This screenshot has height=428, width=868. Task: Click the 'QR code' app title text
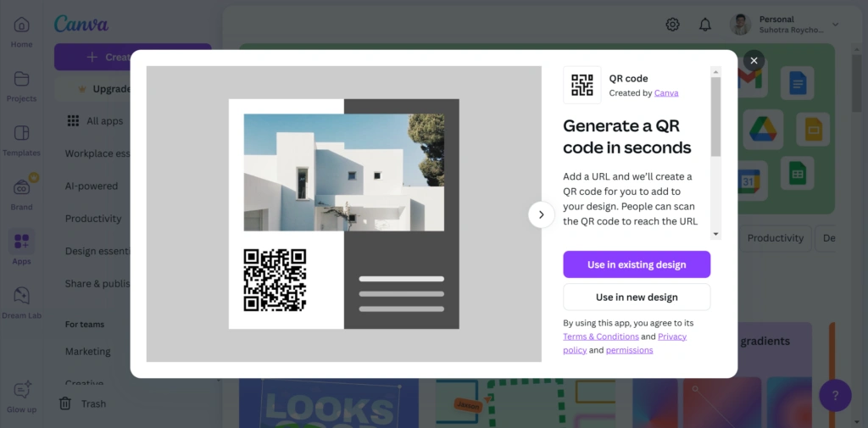(628, 79)
